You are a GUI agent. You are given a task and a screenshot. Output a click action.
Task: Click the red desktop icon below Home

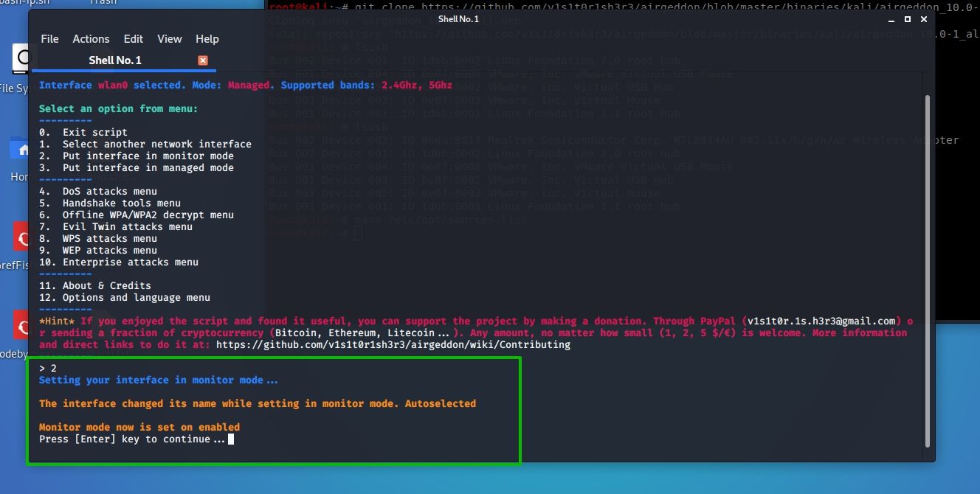tap(21, 237)
